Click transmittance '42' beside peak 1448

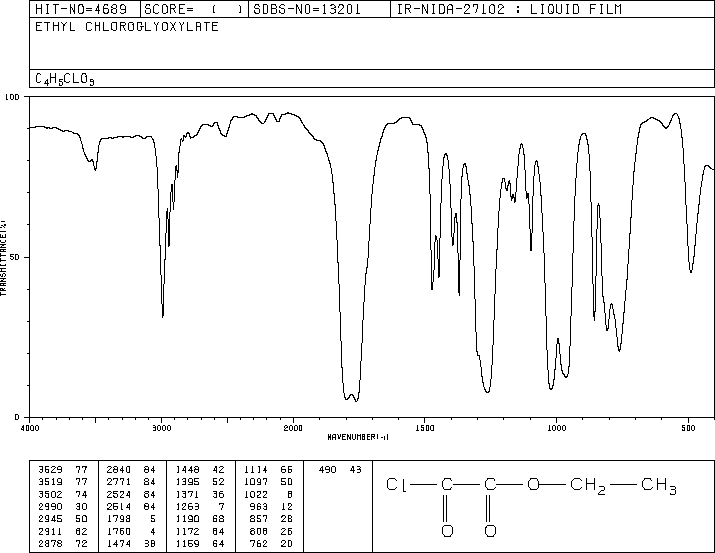(218, 470)
